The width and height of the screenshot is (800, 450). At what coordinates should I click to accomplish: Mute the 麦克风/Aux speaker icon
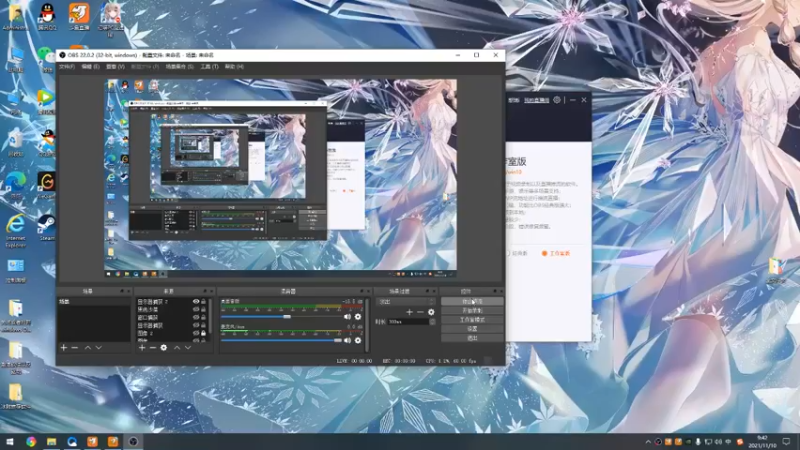pos(347,340)
